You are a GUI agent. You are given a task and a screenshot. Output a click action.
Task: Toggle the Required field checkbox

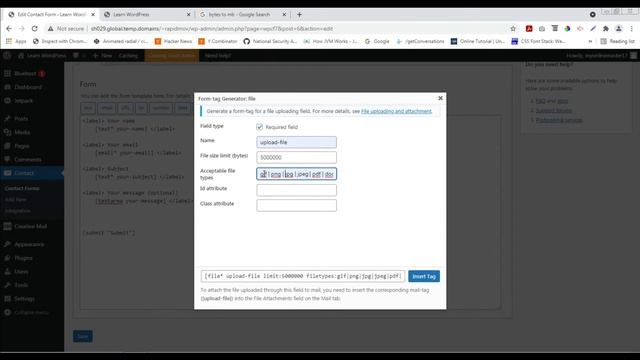point(260,127)
